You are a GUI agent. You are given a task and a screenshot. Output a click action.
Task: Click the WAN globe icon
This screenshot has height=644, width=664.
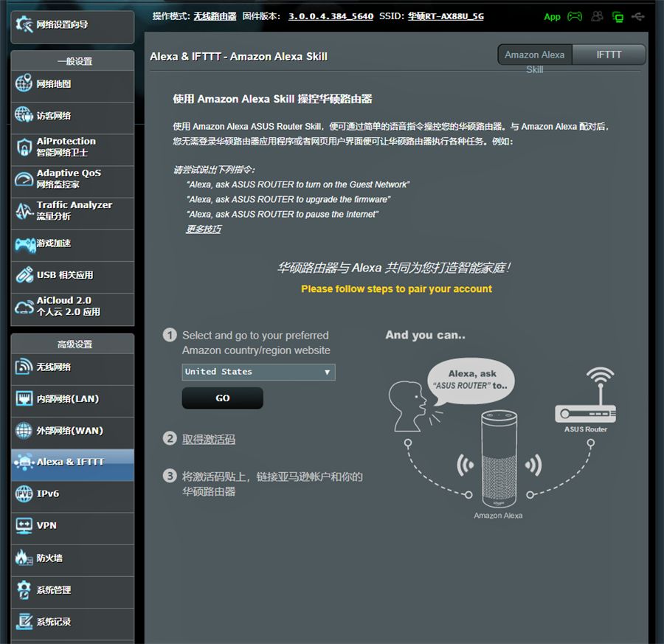(x=24, y=431)
